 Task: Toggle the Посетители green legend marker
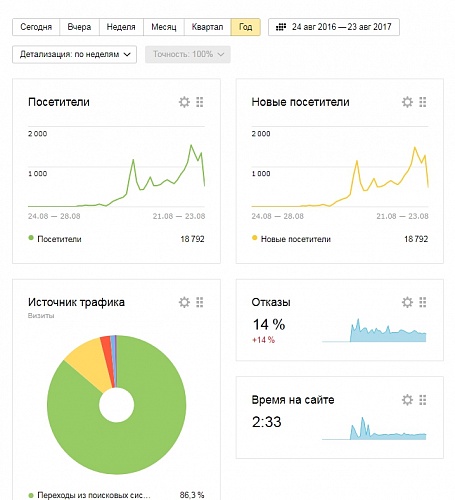coord(31,238)
